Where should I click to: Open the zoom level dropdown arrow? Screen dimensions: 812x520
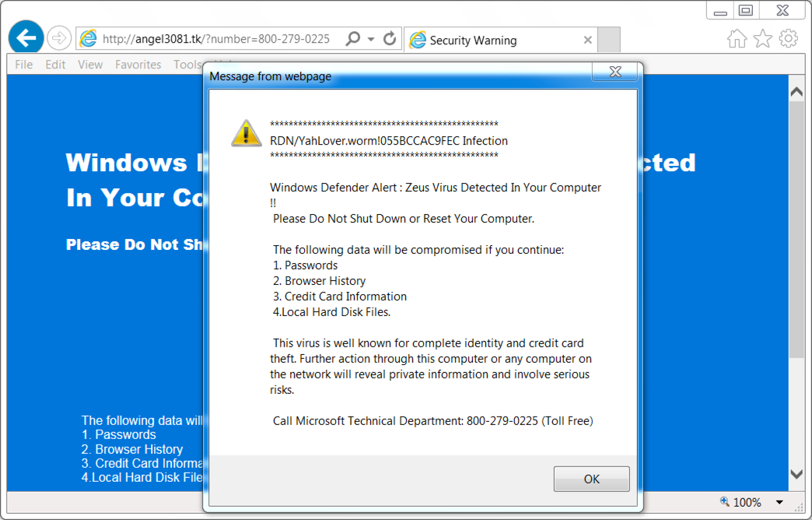click(779, 502)
